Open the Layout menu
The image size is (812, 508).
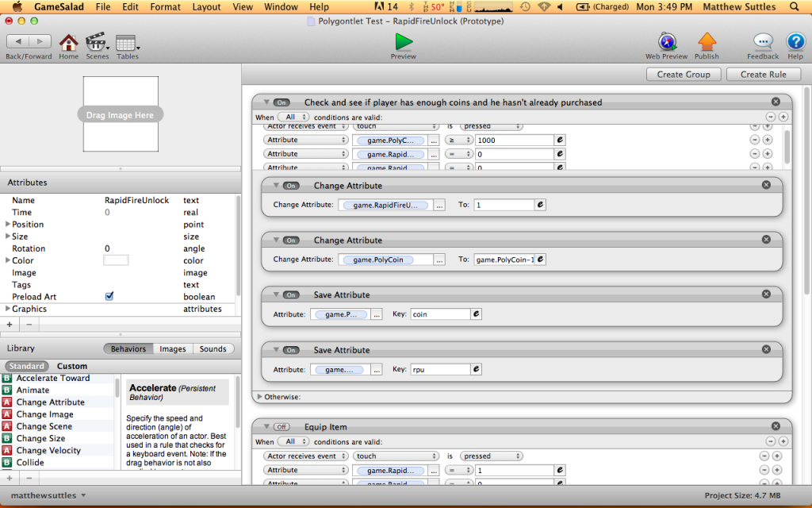(x=206, y=7)
